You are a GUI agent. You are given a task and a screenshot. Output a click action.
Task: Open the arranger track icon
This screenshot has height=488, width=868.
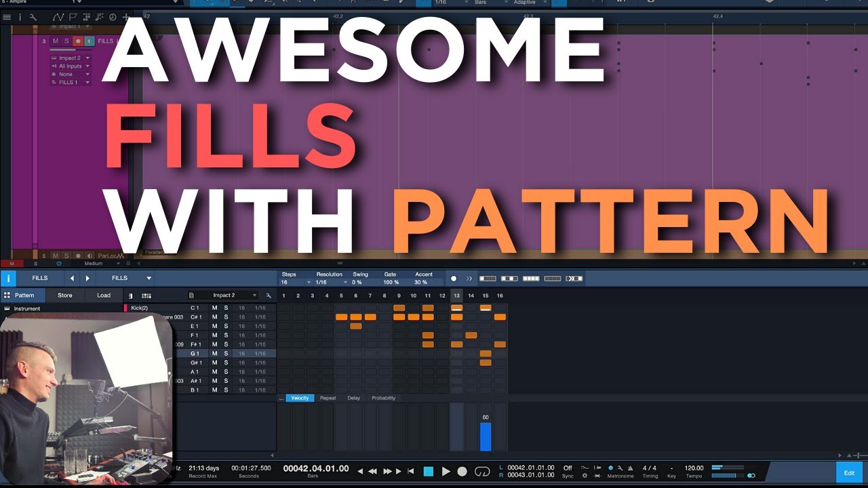click(87, 17)
